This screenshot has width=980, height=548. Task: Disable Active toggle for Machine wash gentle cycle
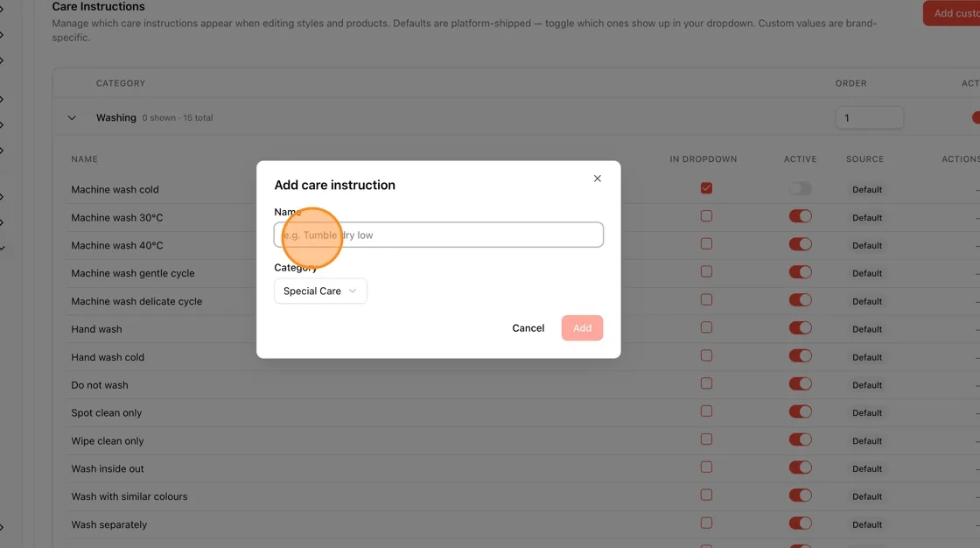(x=800, y=272)
